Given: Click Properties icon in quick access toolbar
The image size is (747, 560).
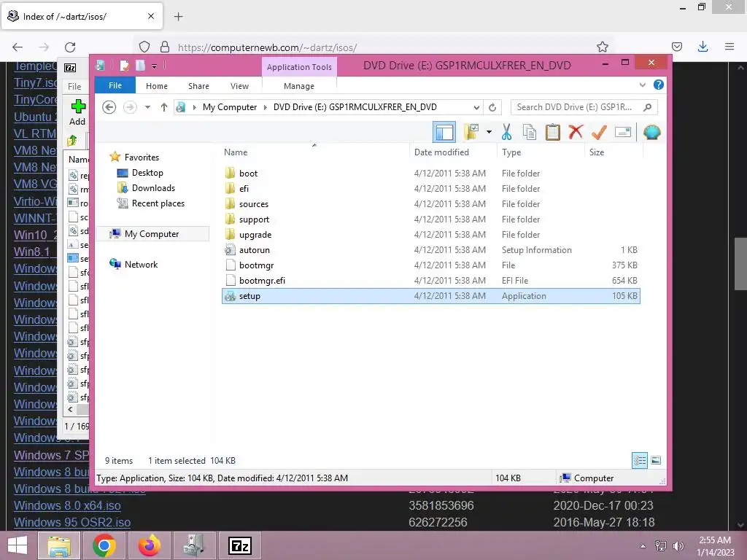Looking at the screenshot, I should coord(124,65).
